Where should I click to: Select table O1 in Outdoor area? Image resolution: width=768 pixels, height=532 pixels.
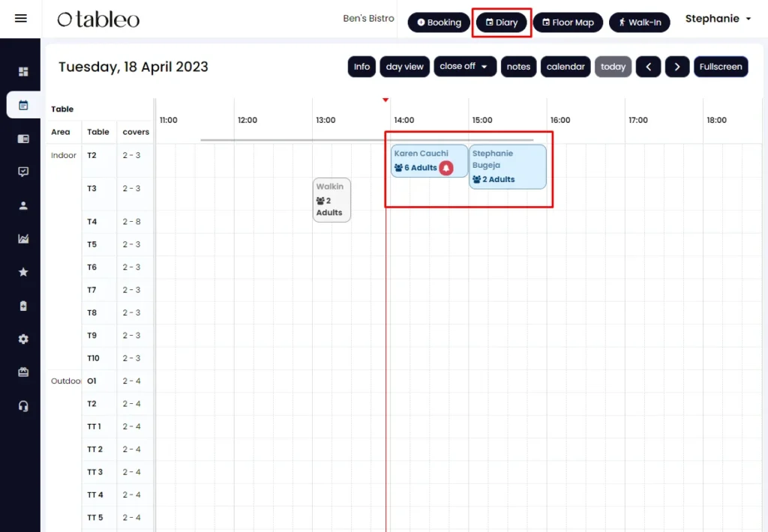click(91, 381)
